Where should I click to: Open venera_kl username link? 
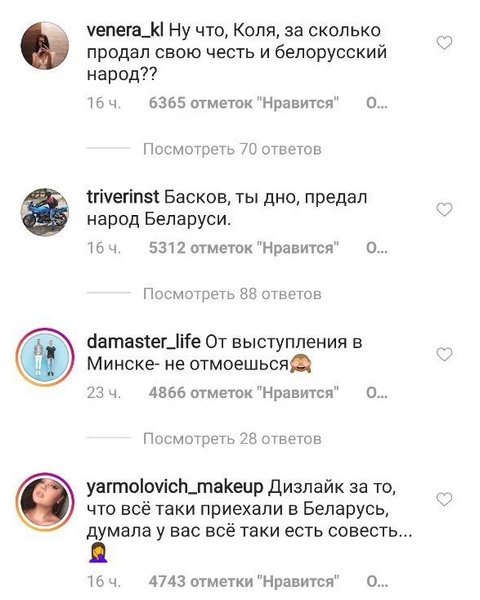tap(125, 31)
